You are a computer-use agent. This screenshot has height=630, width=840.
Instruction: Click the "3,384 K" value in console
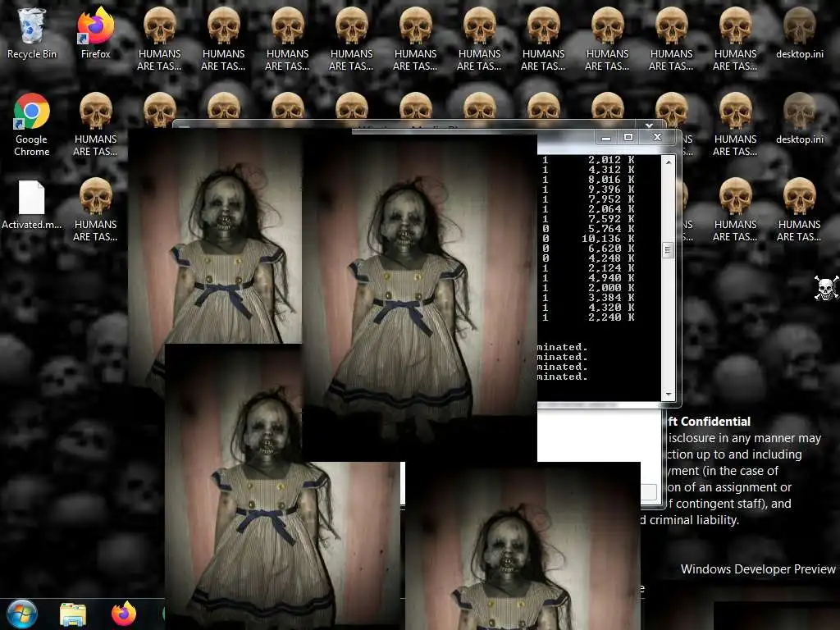point(611,297)
